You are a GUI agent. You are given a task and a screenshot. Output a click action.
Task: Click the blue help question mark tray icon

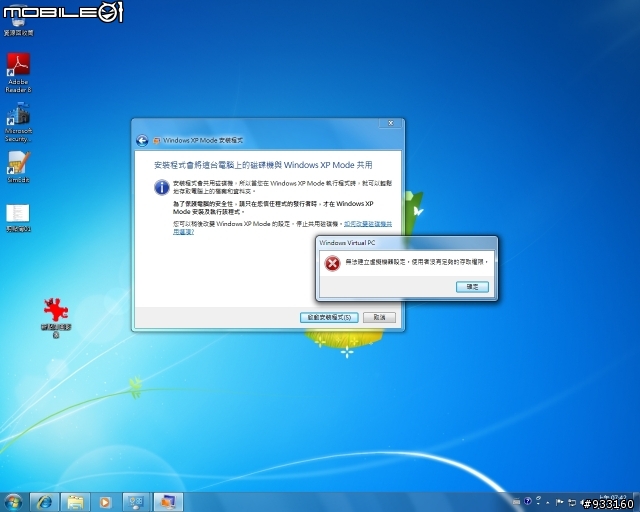coord(528,501)
